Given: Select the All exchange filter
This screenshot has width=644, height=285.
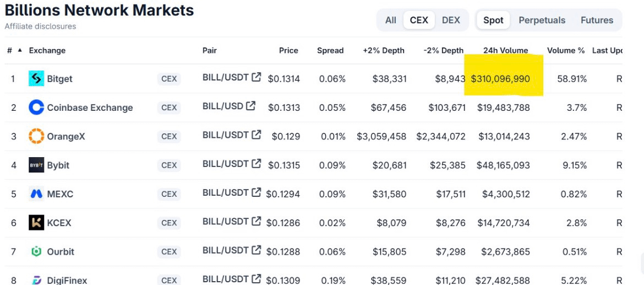Looking at the screenshot, I should pyautogui.click(x=391, y=20).
